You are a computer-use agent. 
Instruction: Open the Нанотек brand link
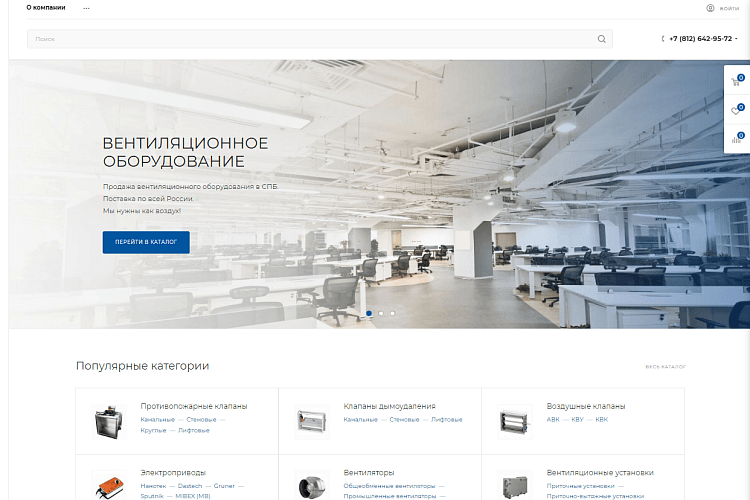click(153, 486)
